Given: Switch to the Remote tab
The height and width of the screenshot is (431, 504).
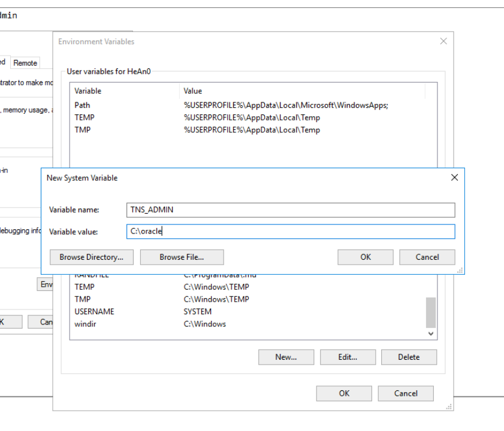Looking at the screenshot, I should point(25,63).
